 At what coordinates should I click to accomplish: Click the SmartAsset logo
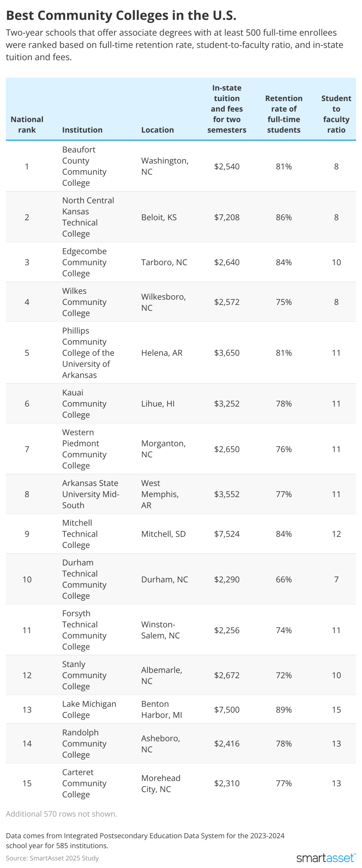pyautogui.click(x=326, y=857)
